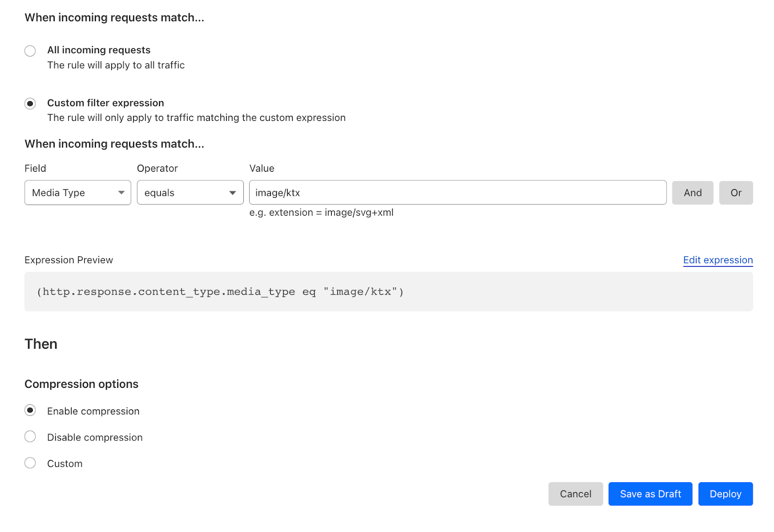This screenshot has width=774, height=532.
Task: Cancel the rule changes
Action: [x=575, y=494]
